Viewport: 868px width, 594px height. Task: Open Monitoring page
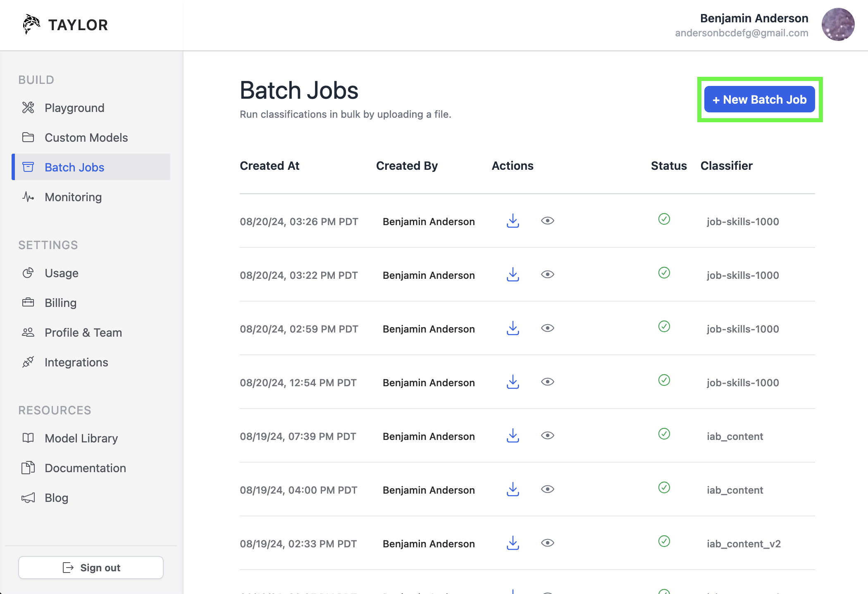[x=91, y=197]
